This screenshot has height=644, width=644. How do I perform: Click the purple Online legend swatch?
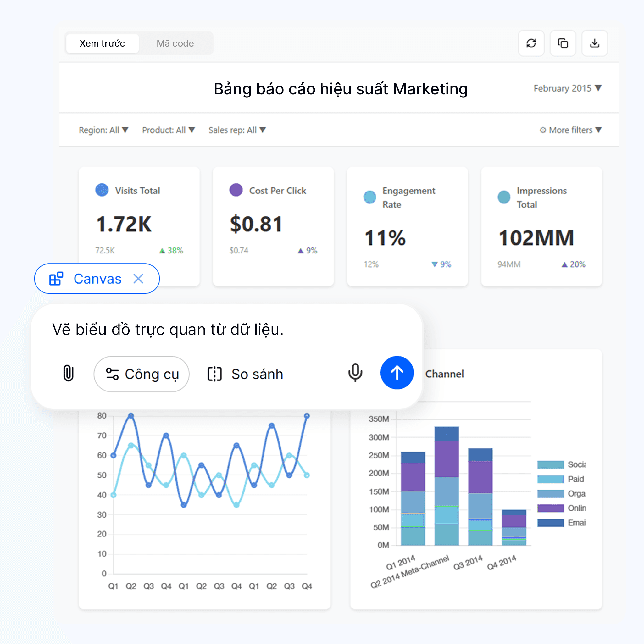tap(550, 508)
